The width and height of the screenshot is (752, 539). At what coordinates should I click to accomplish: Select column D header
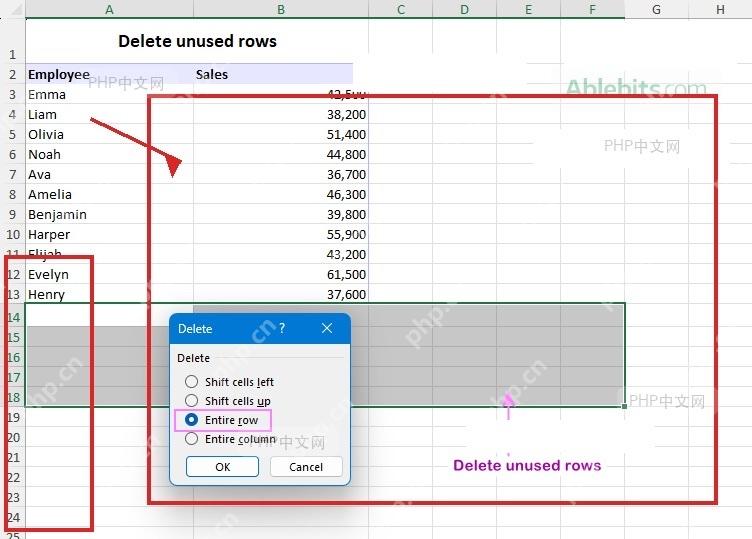(x=465, y=9)
